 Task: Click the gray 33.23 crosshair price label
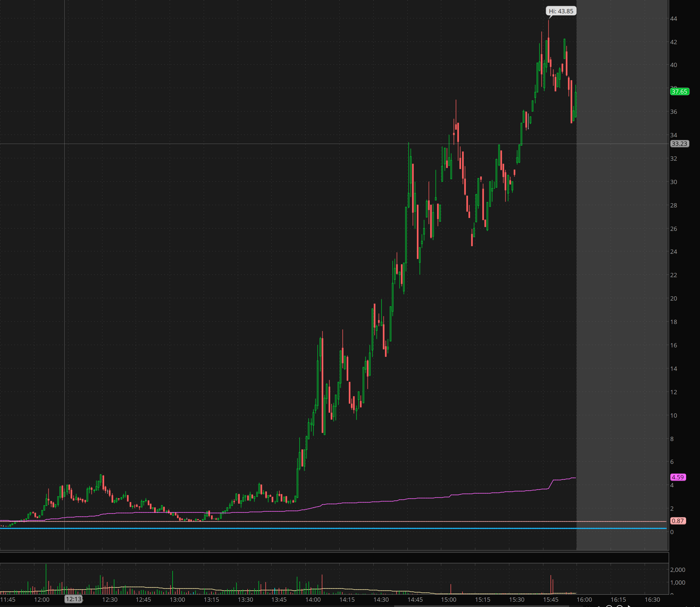point(679,144)
